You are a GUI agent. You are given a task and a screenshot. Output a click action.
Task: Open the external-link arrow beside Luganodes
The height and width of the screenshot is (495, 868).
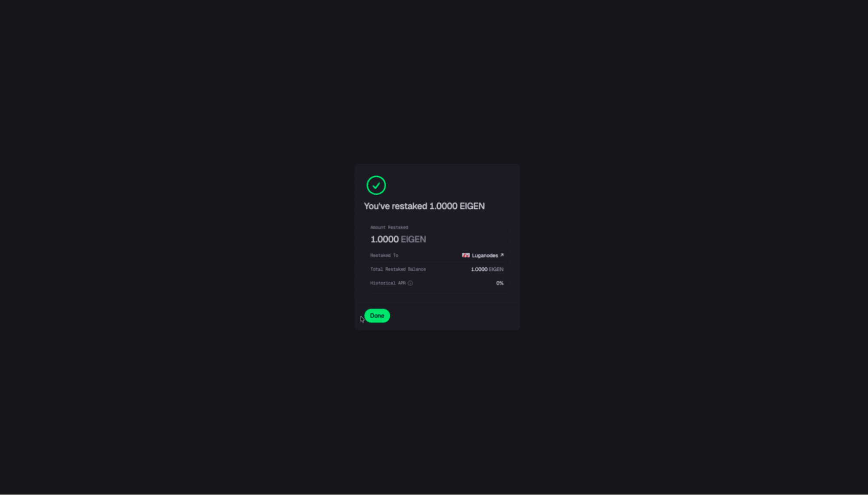pyautogui.click(x=502, y=255)
